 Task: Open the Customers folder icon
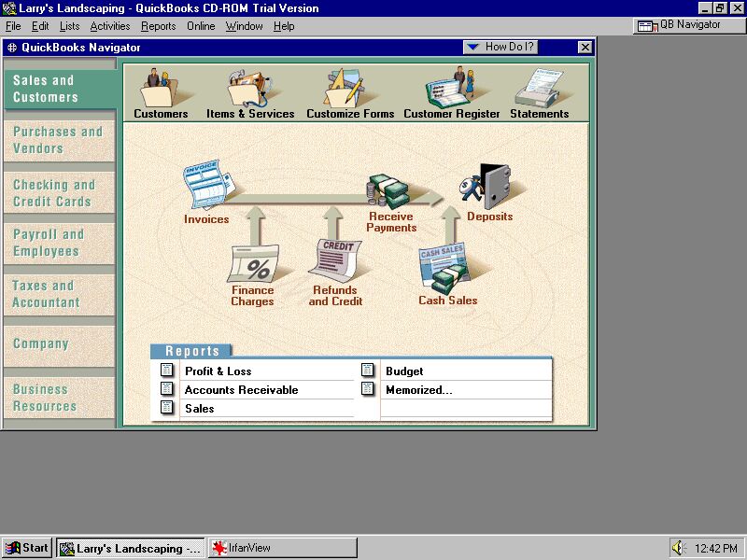pyautogui.click(x=161, y=88)
